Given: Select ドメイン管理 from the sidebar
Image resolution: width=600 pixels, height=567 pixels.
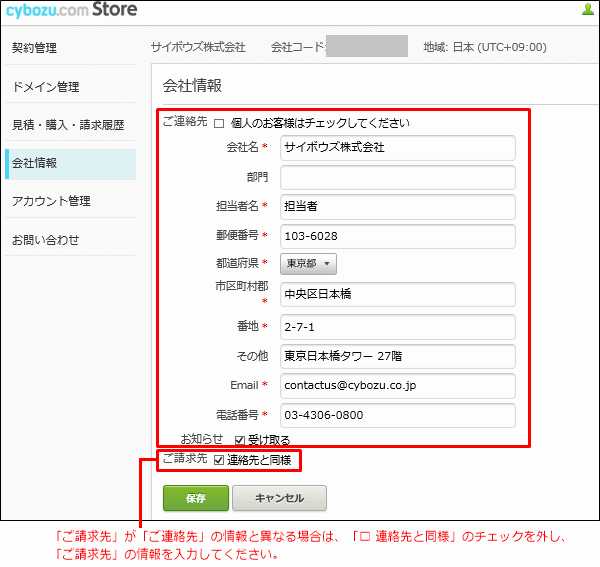Looking at the screenshot, I should [45, 87].
